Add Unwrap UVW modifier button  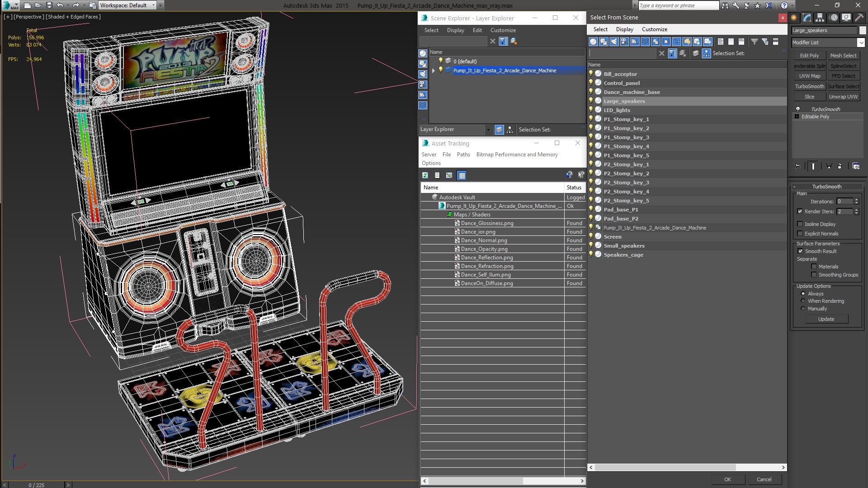pos(843,97)
